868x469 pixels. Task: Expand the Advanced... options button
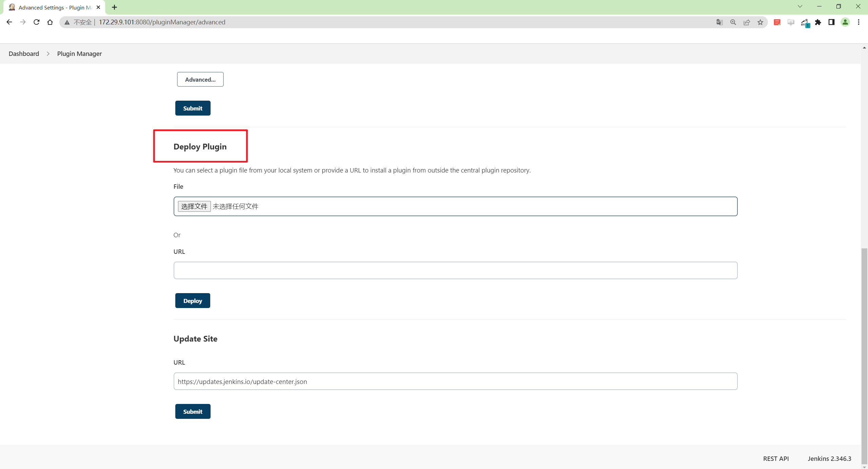click(200, 79)
